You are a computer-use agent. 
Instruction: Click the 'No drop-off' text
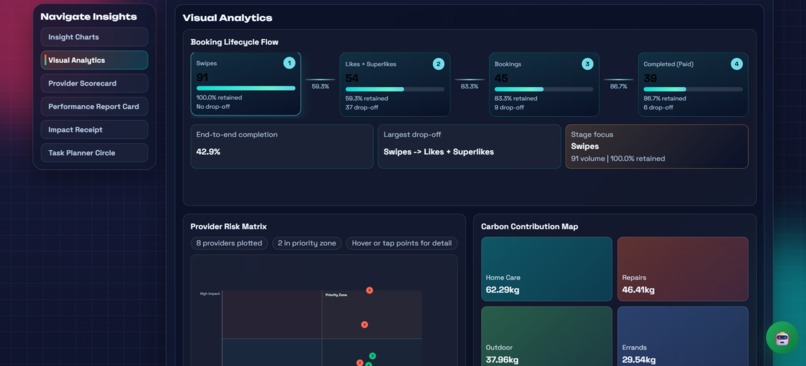(213, 106)
